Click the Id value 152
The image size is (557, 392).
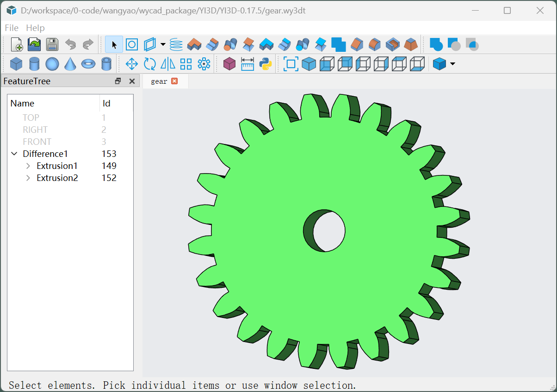tap(109, 178)
